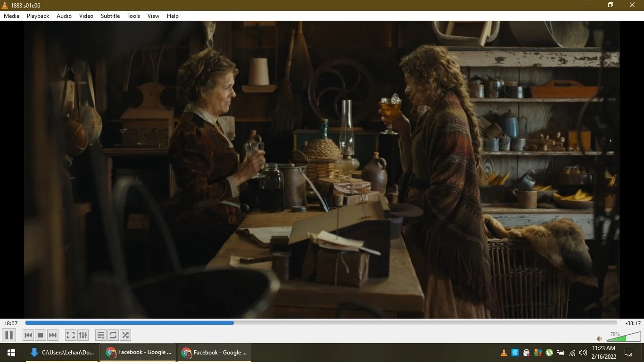Stop playback with the stop button

(41, 335)
